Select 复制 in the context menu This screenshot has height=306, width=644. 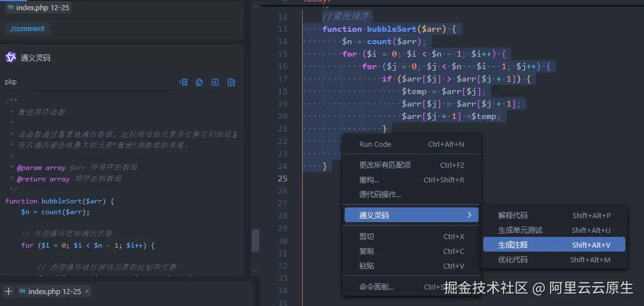(411, 251)
